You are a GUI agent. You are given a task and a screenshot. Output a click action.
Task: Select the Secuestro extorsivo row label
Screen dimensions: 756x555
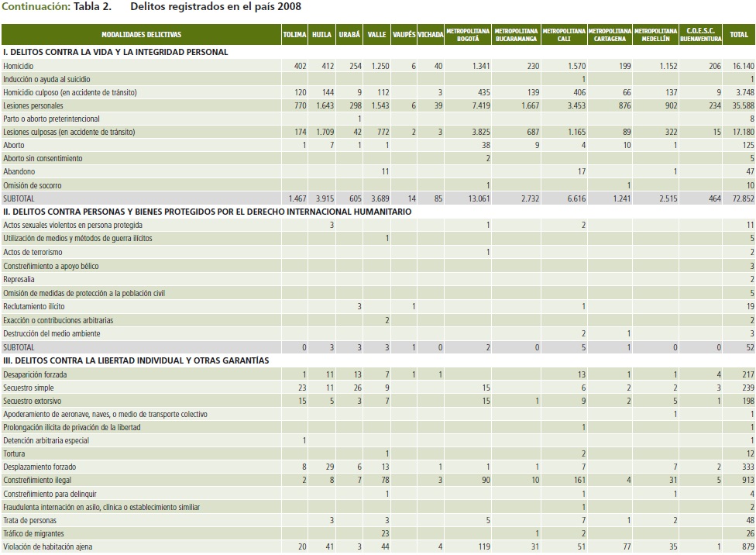pos(33,401)
